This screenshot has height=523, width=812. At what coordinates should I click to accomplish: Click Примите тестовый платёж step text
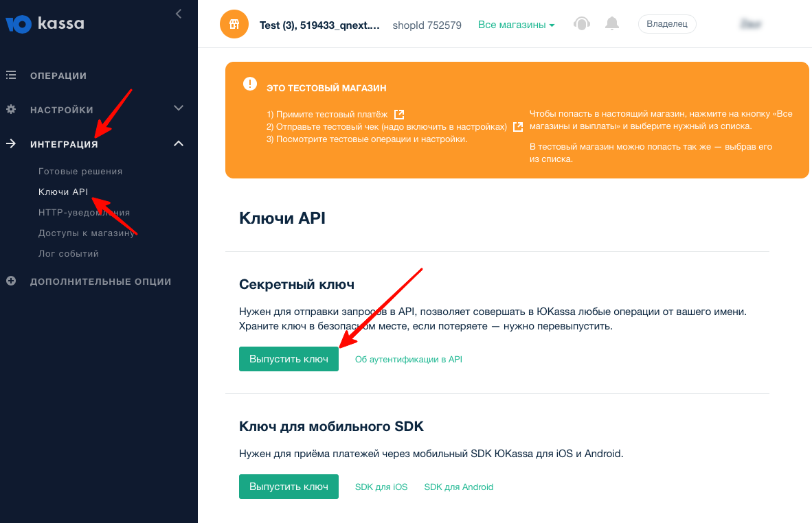pyautogui.click(x=327, y=115)
